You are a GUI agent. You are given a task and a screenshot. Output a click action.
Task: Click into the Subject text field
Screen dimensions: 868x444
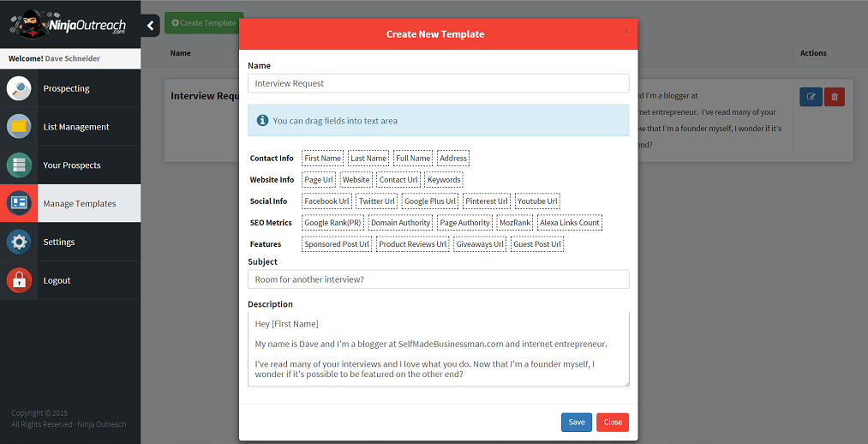pos(438,279)
